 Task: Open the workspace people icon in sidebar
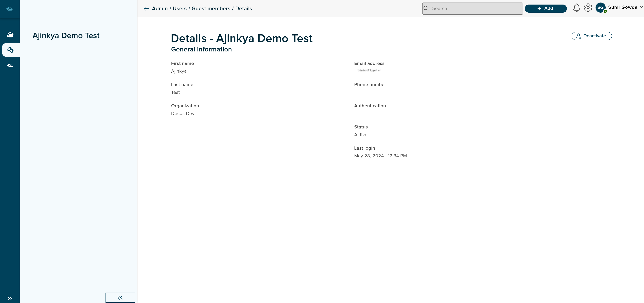point(10,34)
